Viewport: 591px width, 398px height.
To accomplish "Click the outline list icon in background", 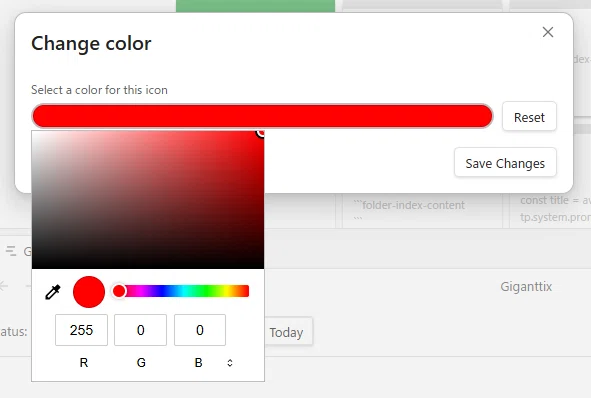I will tap(11, 251).
